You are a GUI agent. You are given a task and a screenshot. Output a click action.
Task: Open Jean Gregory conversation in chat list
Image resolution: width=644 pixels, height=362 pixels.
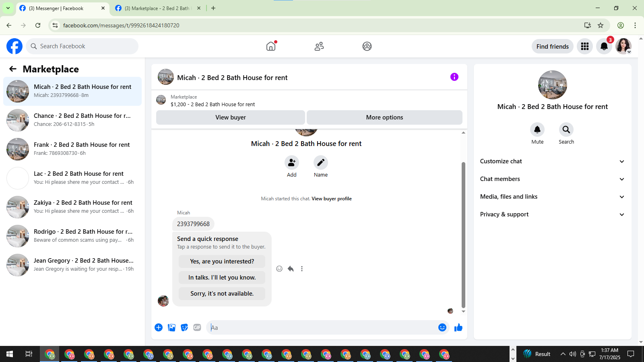pos(72,265)
